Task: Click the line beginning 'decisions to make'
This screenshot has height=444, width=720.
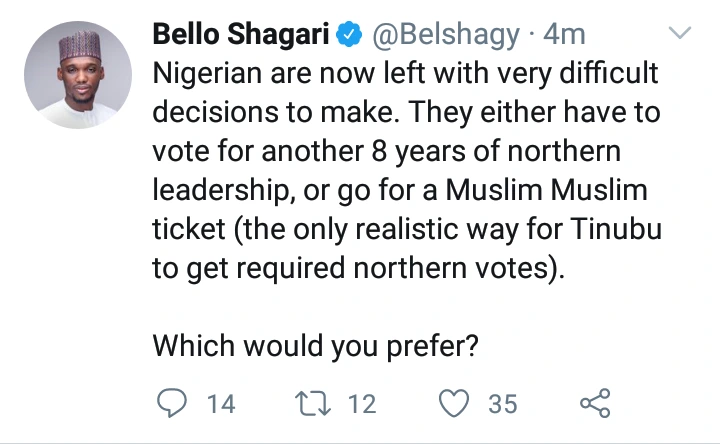Action: point(406,113)
